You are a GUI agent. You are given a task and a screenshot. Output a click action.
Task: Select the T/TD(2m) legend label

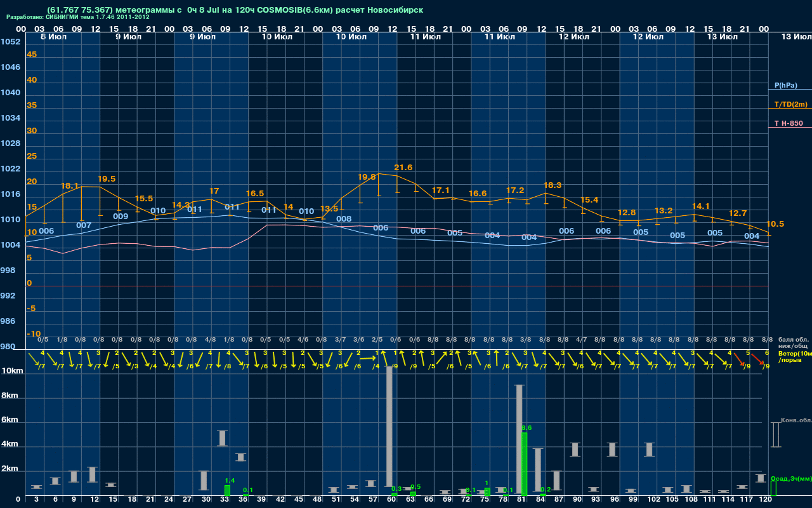(790, 104)
